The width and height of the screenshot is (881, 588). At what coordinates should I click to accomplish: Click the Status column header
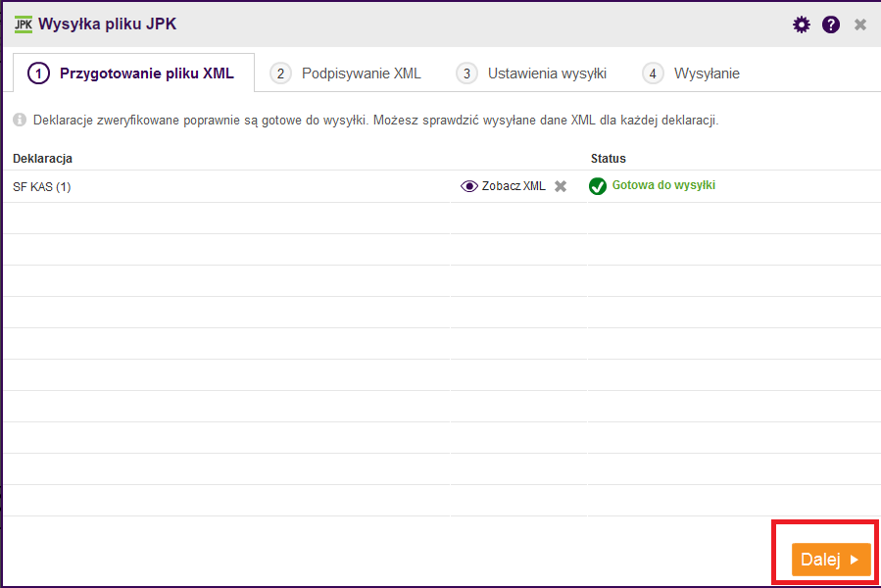click(x=608, y=158)
